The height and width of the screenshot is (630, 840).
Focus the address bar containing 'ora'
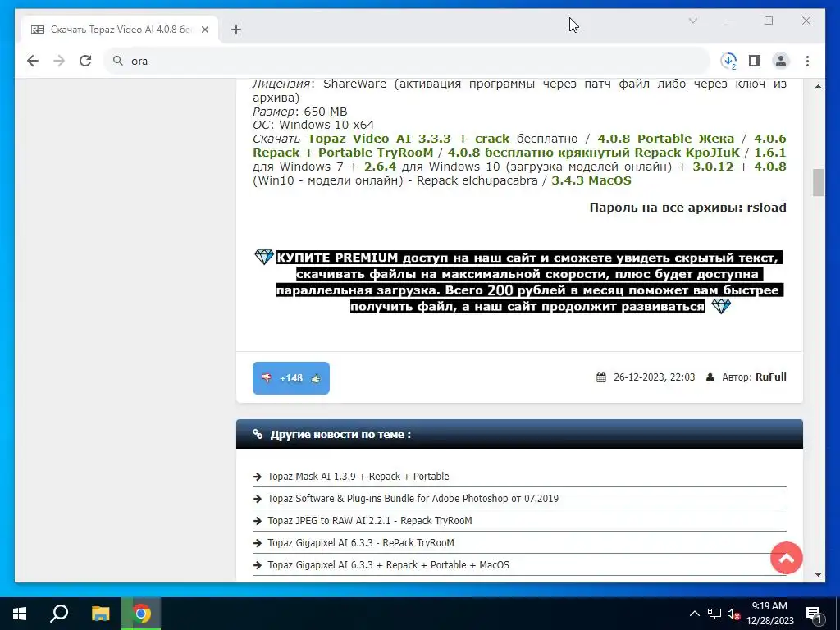407,61
